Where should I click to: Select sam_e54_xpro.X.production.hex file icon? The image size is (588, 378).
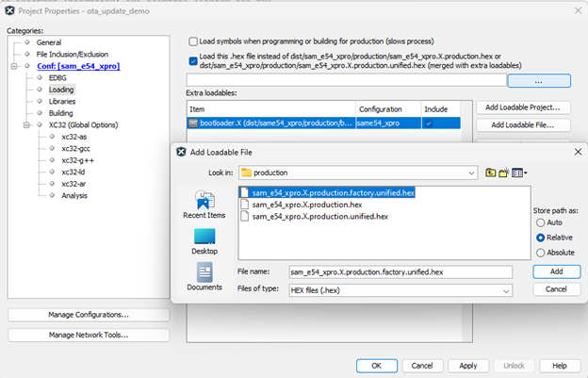(x=244, y=205)
